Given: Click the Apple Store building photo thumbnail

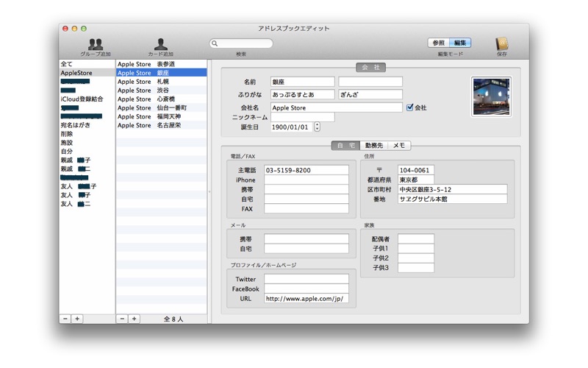Looking at the screenshot, I should tap(491, 96).
